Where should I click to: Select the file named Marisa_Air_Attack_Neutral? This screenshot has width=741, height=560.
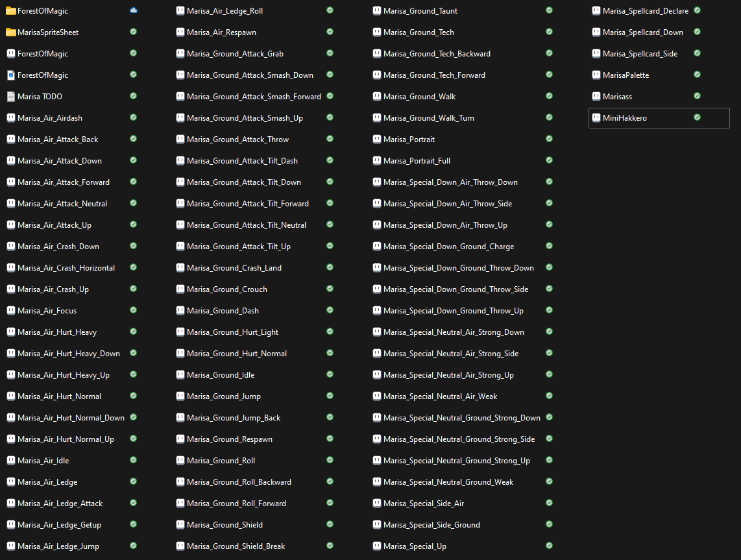(62, 204)
